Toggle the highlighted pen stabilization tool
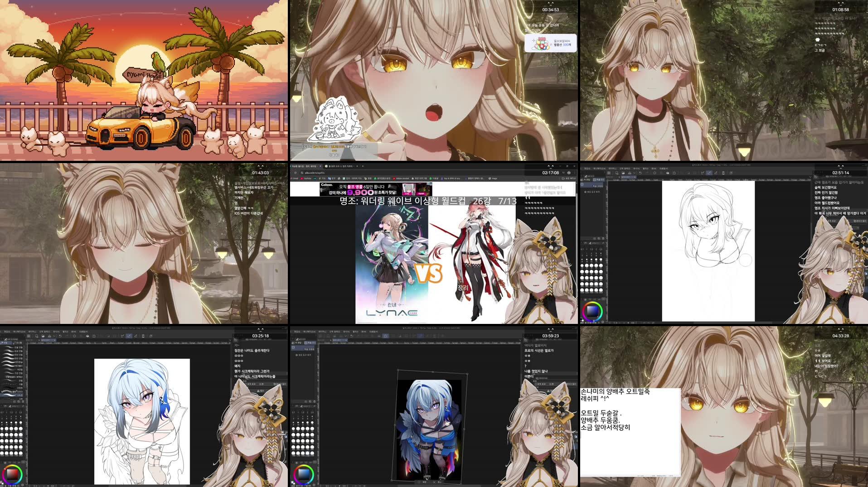Image resolution: width=868 pixels, height=487 pixels. point(129,336)
